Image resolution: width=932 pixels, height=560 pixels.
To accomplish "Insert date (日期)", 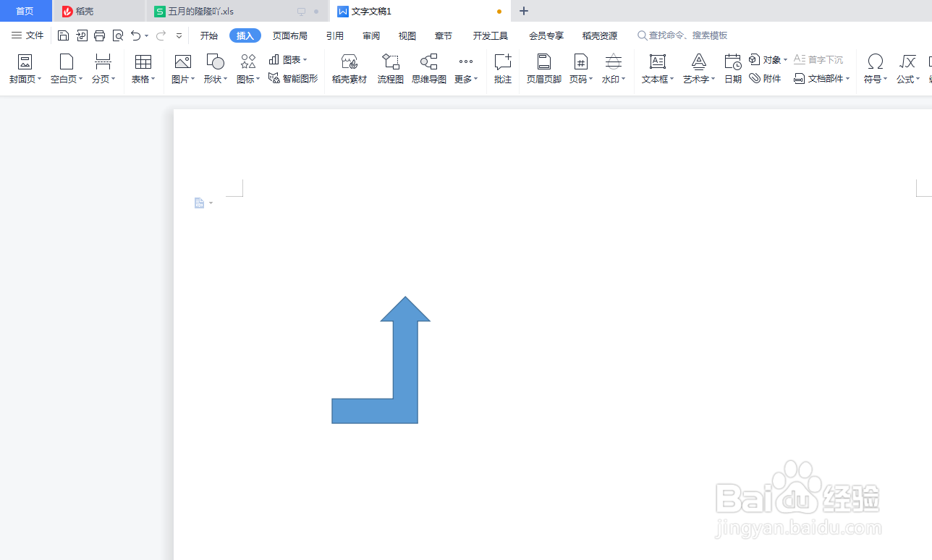I will pyautogui.click(x=732, y=69).
